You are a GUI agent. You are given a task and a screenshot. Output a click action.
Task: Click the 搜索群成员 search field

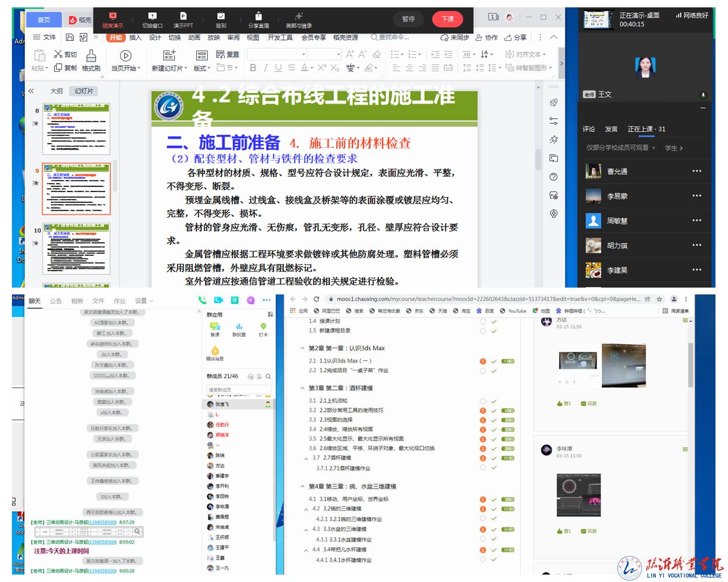click(239, 390)
